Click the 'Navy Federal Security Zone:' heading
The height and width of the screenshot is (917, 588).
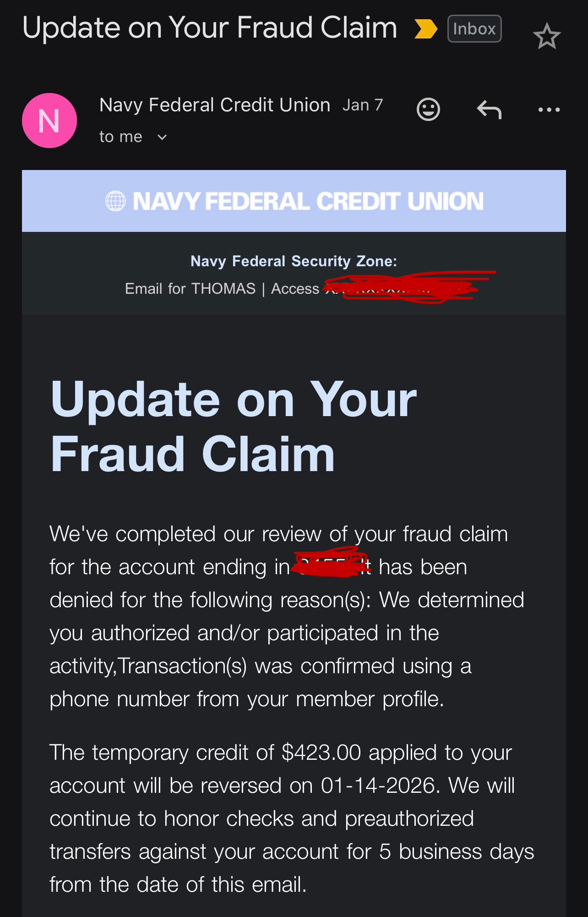(294, 261)
